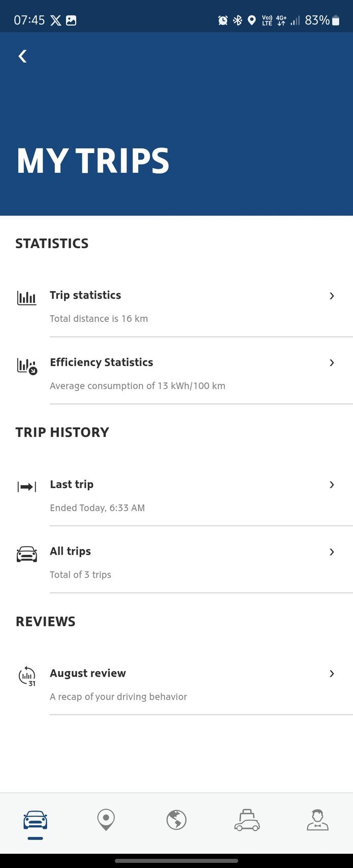Select the vehicle tab in bottom bar
Viewport: 353px width, 868px height.
36,820
